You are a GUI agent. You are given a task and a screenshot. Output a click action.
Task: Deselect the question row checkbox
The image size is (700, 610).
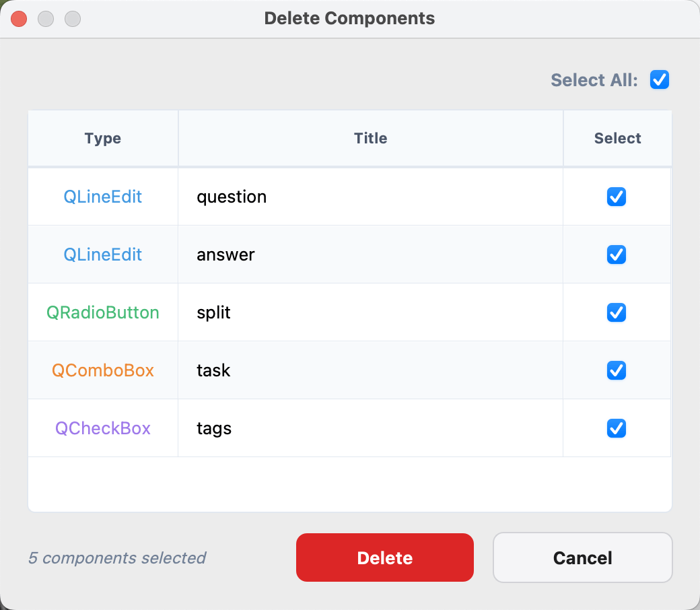(617, 197)
